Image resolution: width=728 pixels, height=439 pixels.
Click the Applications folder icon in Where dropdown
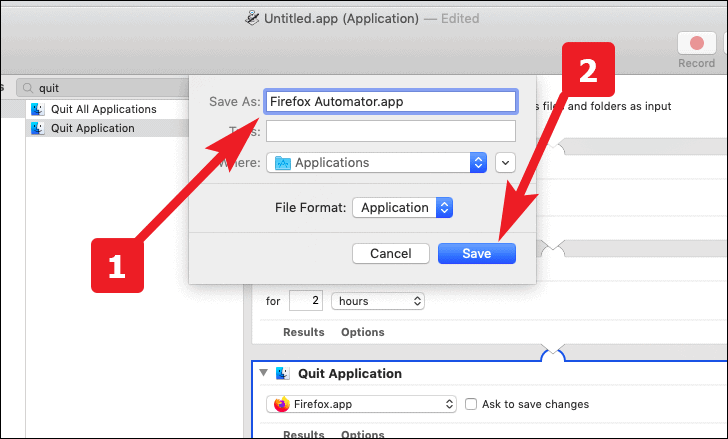[x=283, y=163]
